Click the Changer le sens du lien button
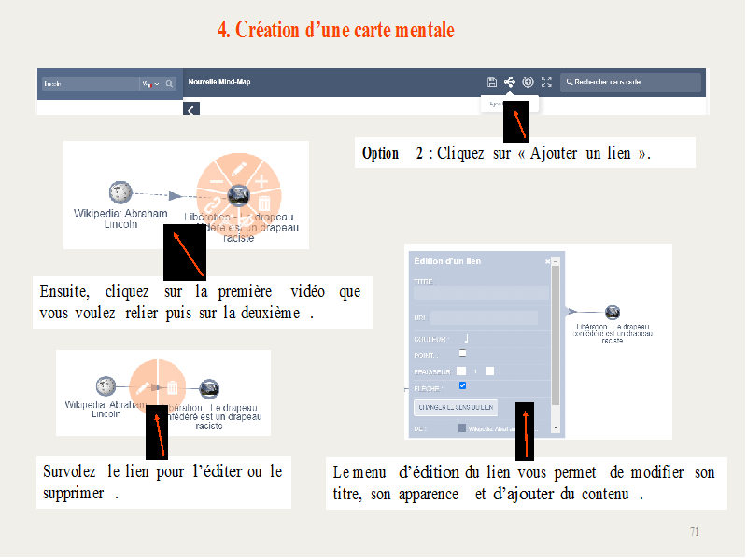Image resolution: width=747 pixels, height=560 pixels. point(456,408)
